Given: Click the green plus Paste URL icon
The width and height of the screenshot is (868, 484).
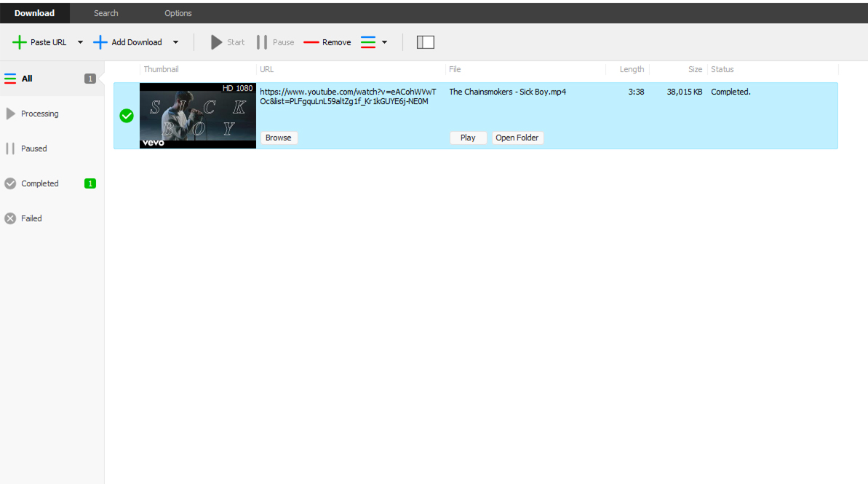Looking at the screenshot, I should (20, 42).
